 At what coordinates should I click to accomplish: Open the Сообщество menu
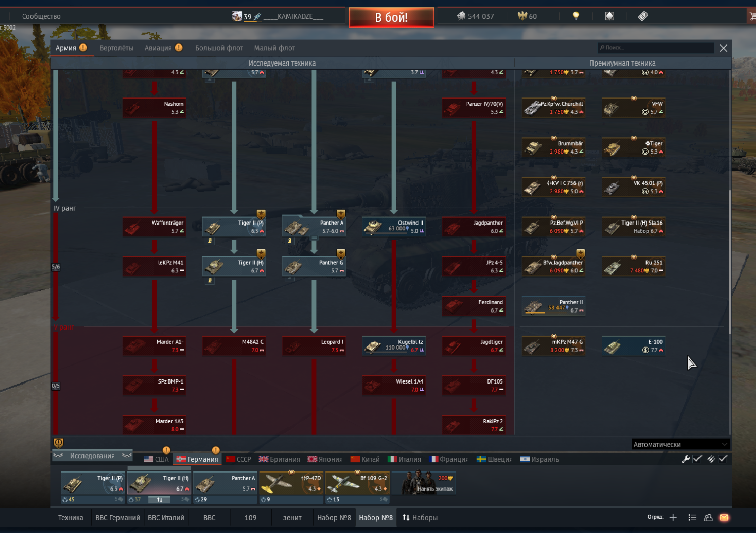tap(42, 16)
